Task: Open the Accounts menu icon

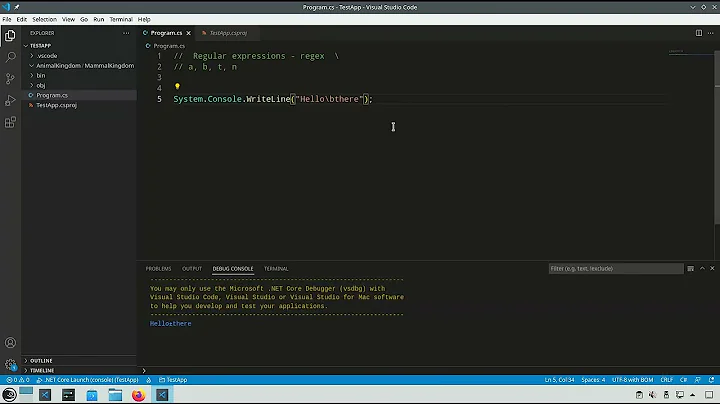Action: (10, 342)
